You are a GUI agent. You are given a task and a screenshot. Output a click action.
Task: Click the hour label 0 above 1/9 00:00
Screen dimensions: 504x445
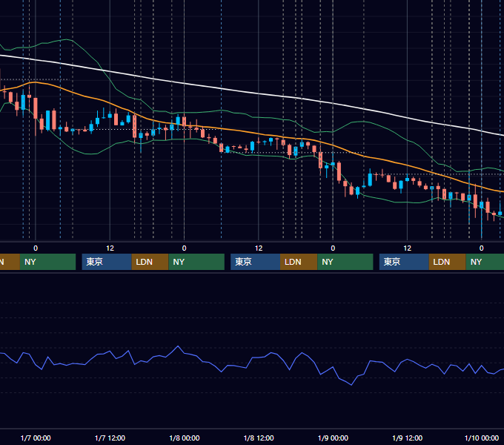333,248
